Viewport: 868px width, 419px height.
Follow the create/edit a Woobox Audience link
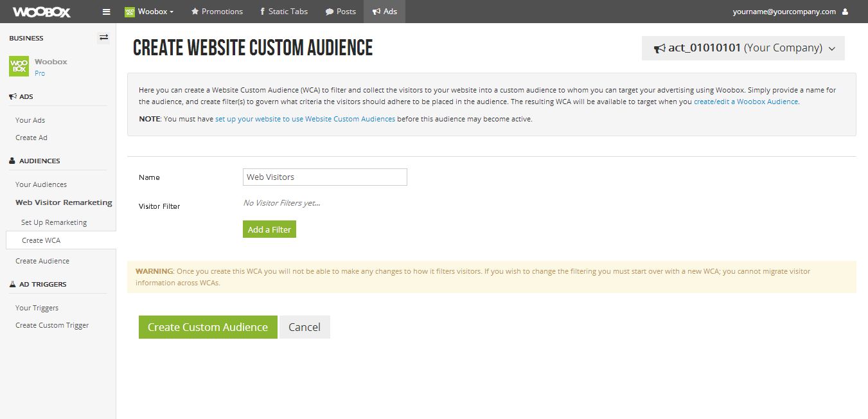pyautogui.click(x=746, y=102)
